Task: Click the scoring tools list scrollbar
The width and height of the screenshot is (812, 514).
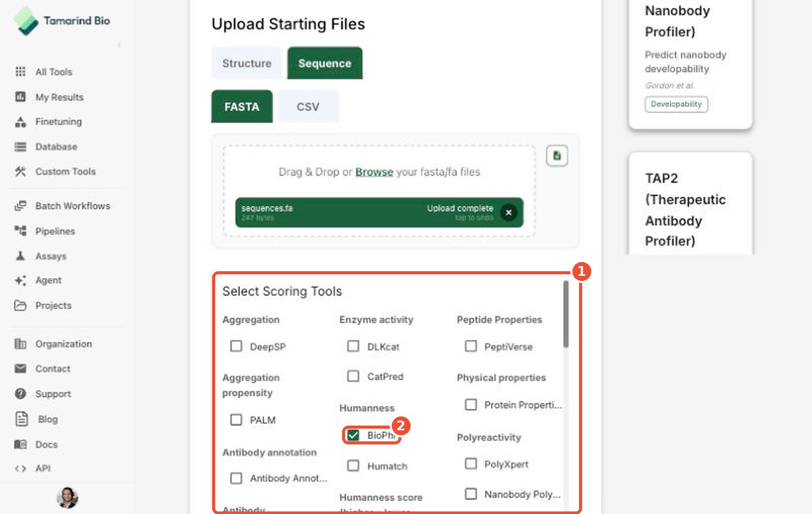Action: (x=566, y=314)
